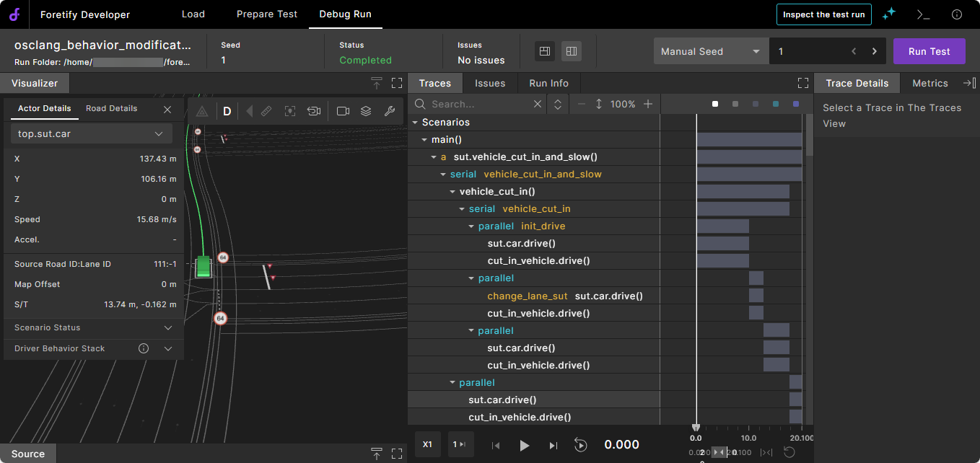Image resolution: width=980 pixels, height=463 pixels.
Task: Switch to the Road Details tab
Action: pos(111,108)
